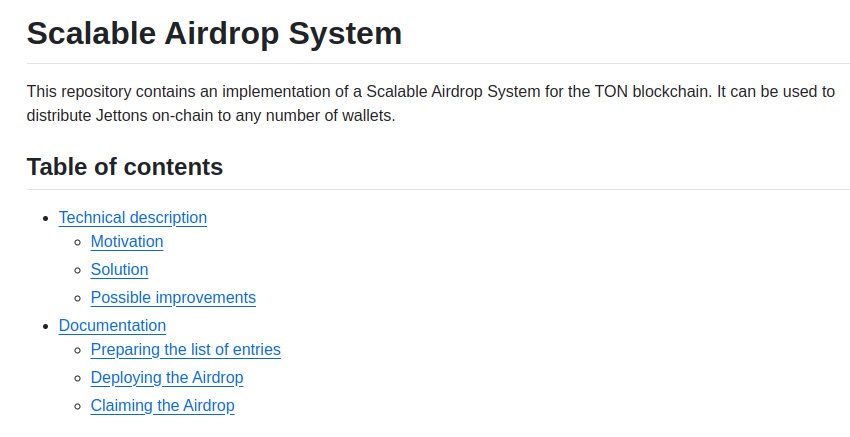The image size is (850, 437).
Task: Open the Technical description link
Action: point(132,218)
